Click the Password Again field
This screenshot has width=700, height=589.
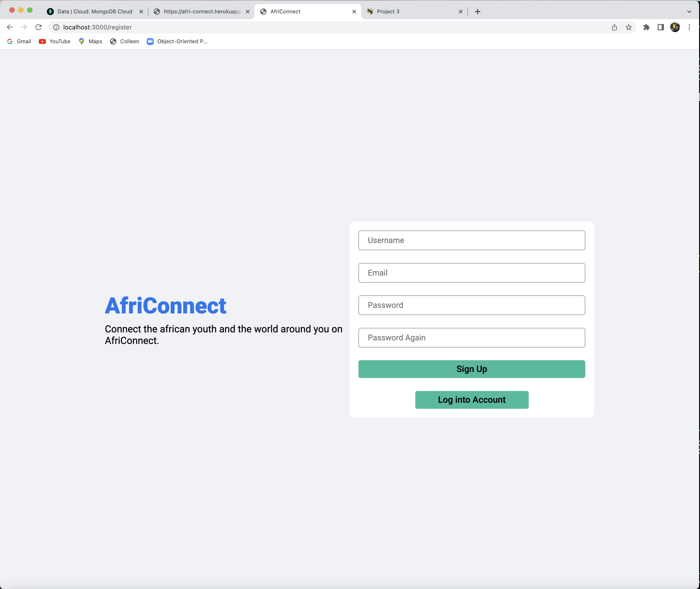(x=472, y=337)
